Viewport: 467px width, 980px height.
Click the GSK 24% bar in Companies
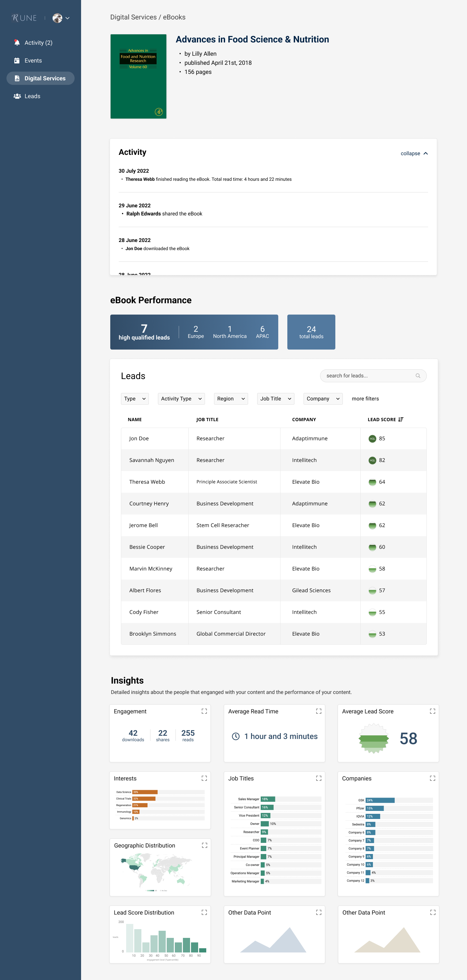pyautogui.click(x=380, y=800)
